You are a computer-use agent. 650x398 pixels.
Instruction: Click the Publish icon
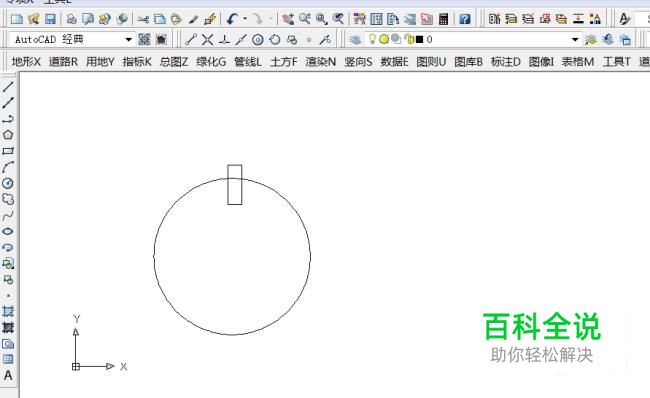[104, 19]
